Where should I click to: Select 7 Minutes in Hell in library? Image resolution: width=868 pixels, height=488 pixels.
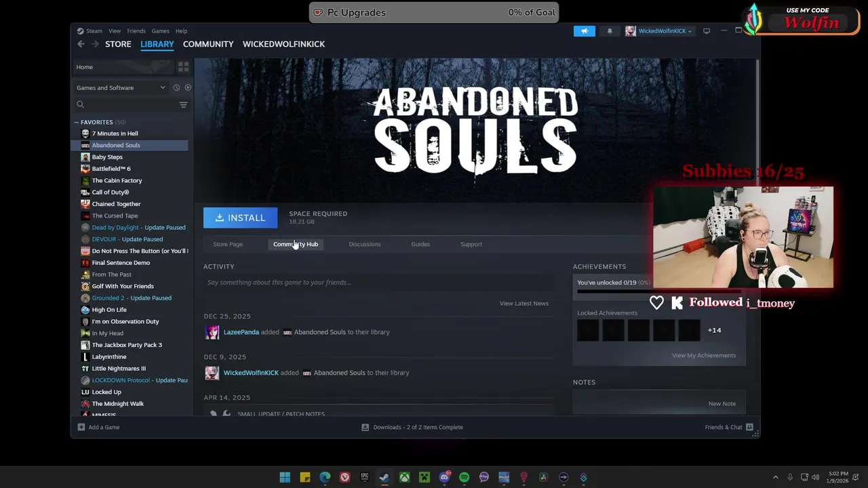(115, 134)
